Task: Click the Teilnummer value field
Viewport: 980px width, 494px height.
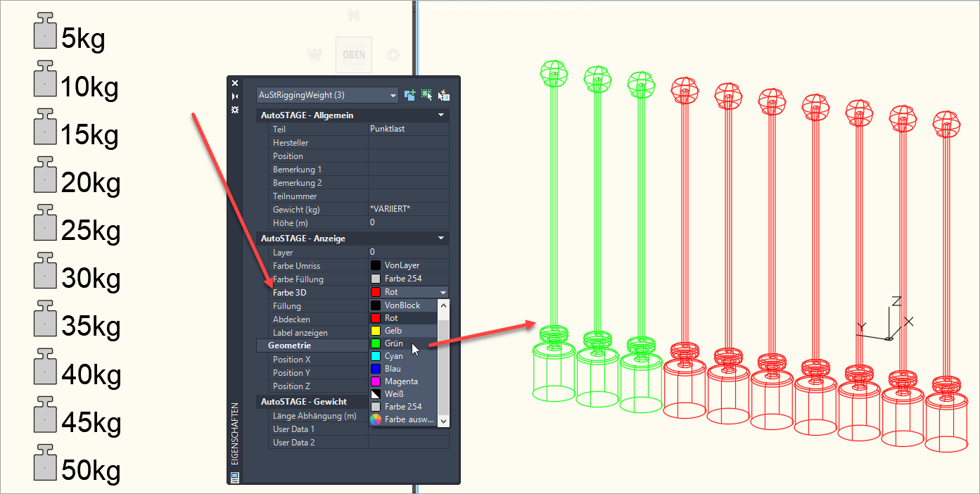Action: point(409,196)
